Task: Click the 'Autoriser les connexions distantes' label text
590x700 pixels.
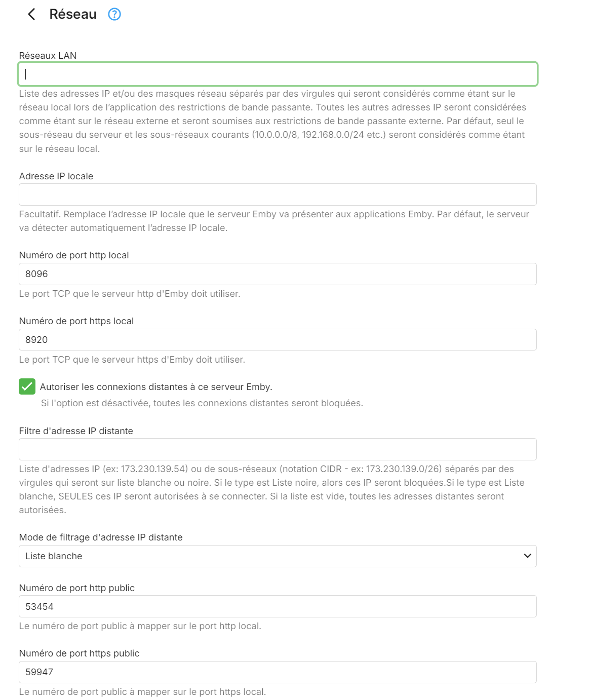Action: tap(156, 387)
